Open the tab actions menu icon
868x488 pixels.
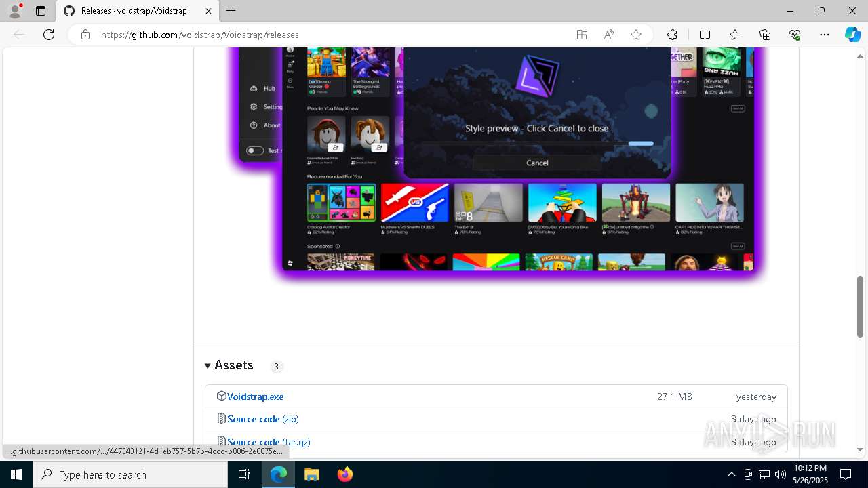tap(41, 11)
